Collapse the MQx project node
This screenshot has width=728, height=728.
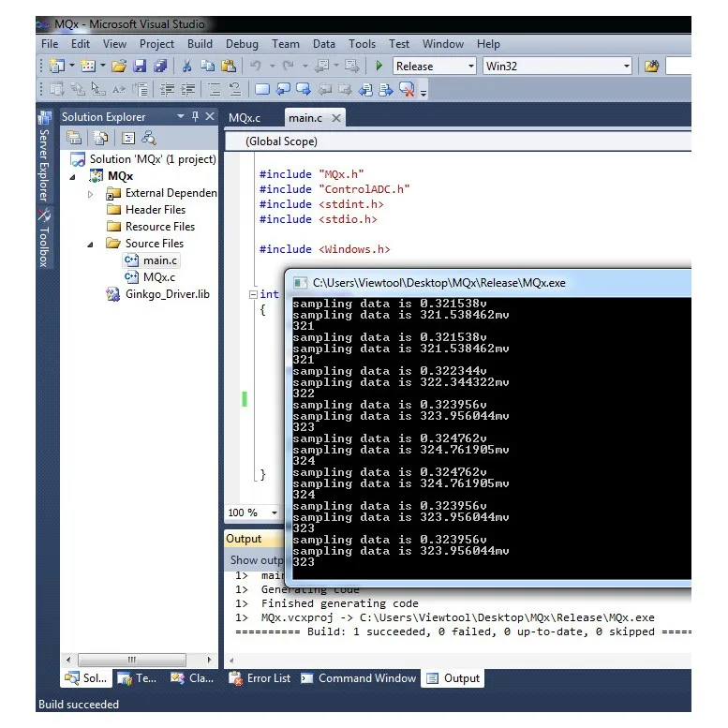click(73, 177)
